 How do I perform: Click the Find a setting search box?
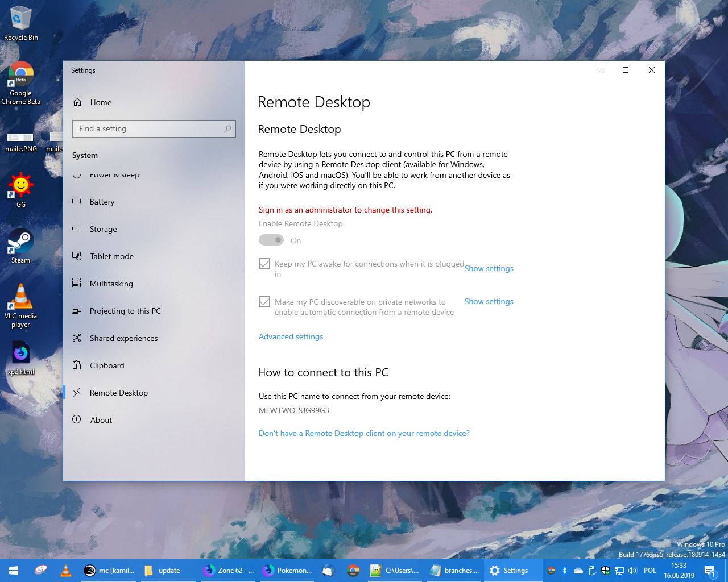154,129
